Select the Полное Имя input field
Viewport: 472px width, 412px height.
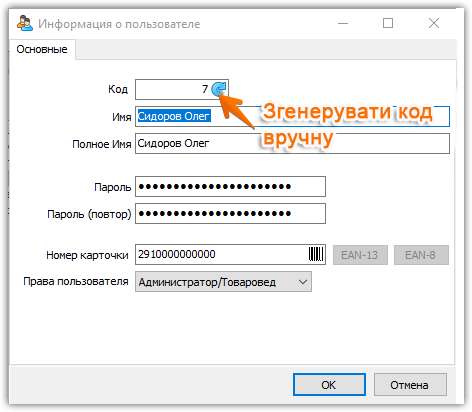click(292, 143)
